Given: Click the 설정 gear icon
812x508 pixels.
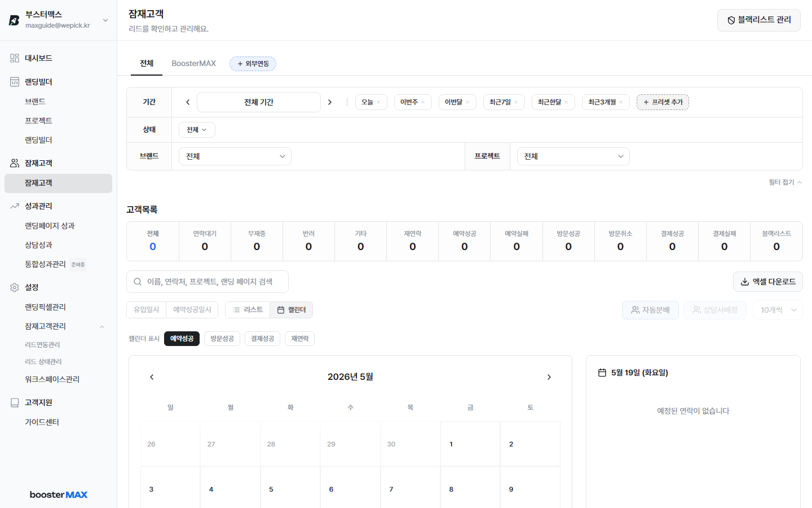Looking at the screenshot, I should [15, 287].
